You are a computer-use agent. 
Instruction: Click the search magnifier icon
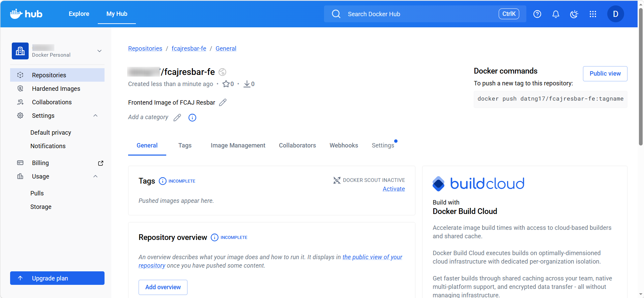(x=336, y=14)
